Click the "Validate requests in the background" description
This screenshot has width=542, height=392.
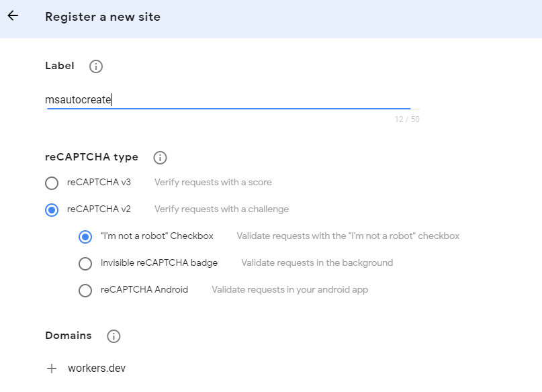[317, 262]
